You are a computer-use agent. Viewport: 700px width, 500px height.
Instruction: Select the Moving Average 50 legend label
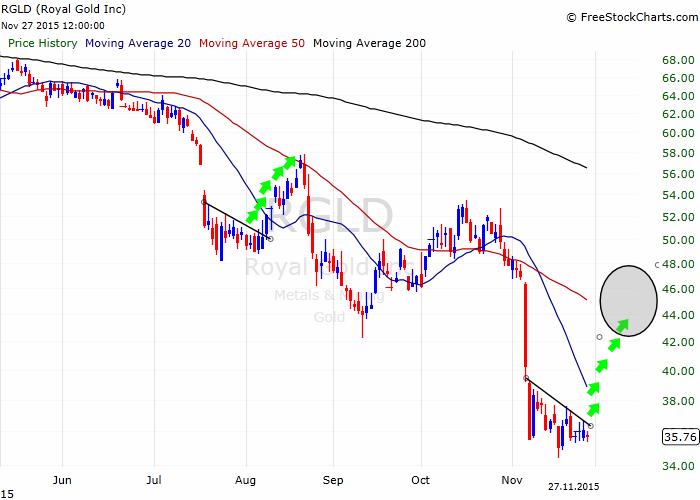click(x=252, y=43)
